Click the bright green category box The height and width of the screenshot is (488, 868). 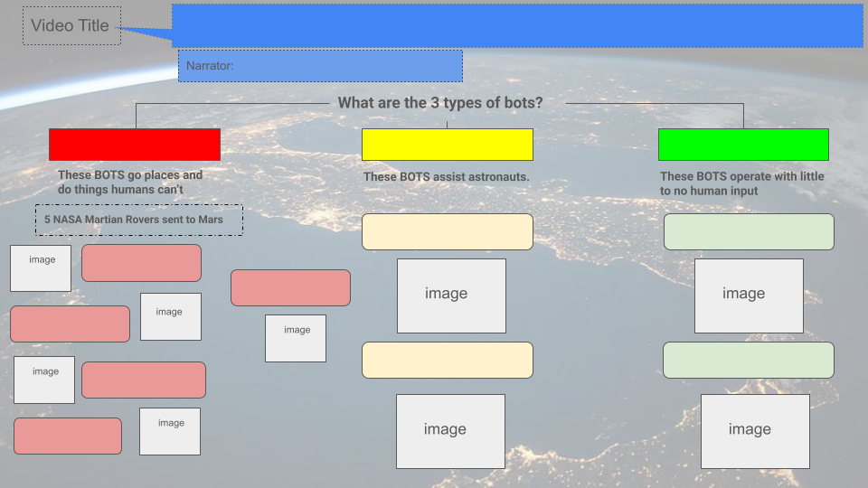coord(743,145)
